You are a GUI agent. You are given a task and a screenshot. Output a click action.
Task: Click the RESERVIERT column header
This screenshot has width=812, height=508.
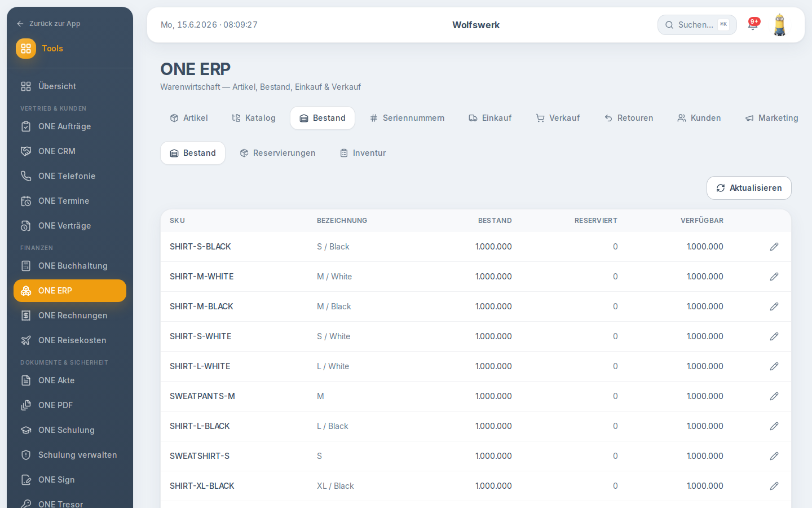coord(596,221)
